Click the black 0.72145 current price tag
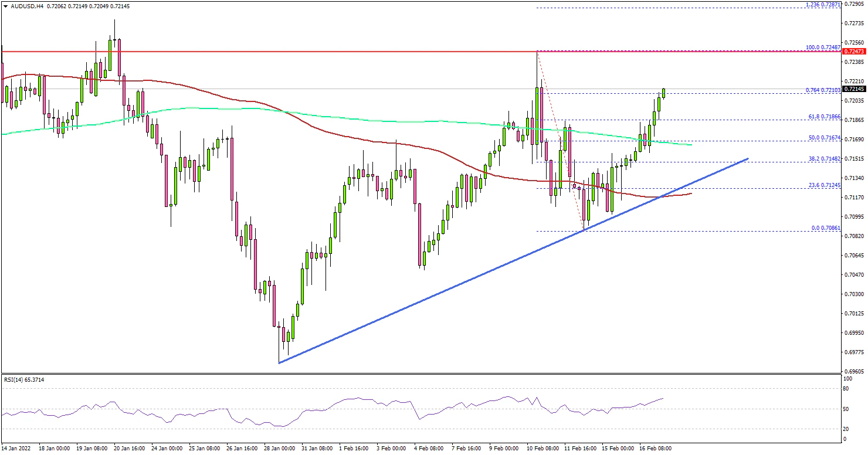This screenshot has height=455, width=868. click(x=853, y=89)
